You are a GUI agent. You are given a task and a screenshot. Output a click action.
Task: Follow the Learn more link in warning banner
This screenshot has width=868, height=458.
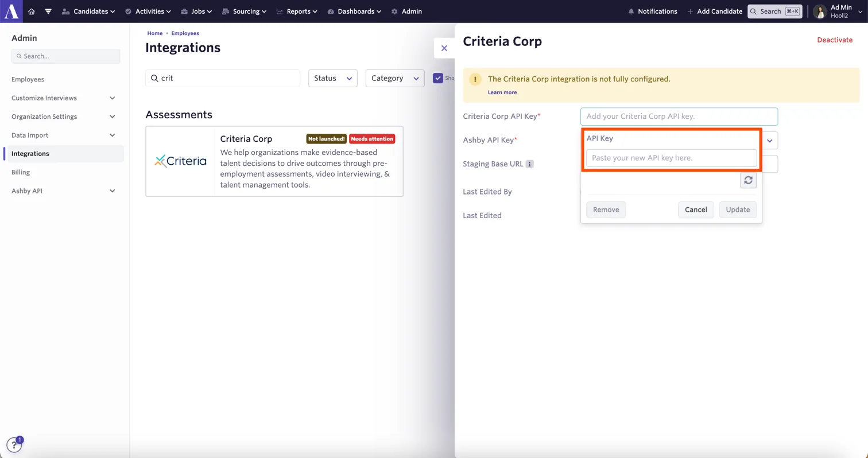click(502, 92)
